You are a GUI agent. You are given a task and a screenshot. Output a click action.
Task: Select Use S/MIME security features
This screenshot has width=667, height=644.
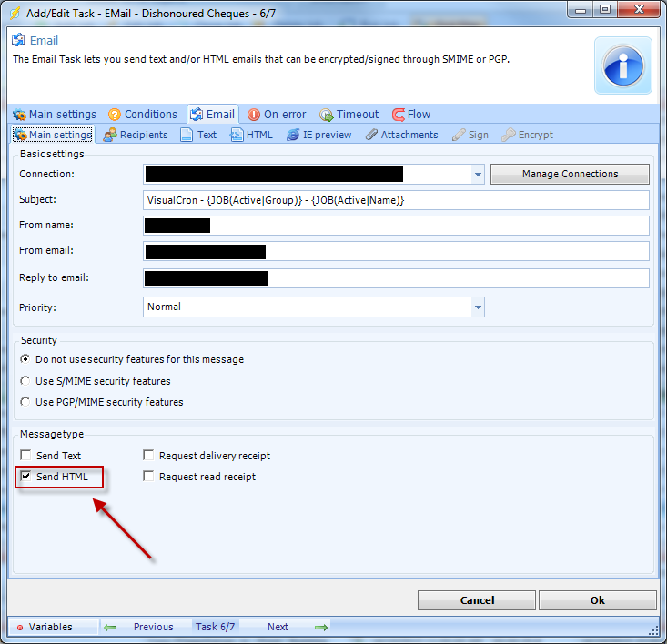pyautogui.click(x=25, y=381)
